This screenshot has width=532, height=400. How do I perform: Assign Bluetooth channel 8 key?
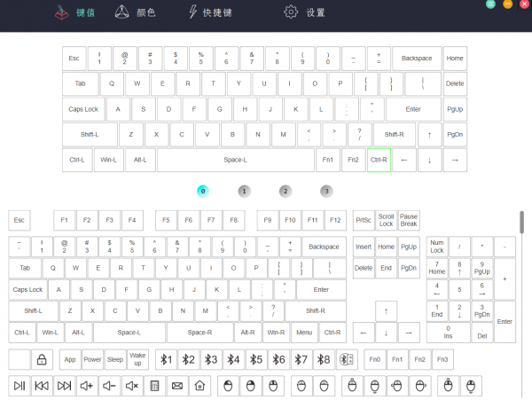(x=324, y=359)
